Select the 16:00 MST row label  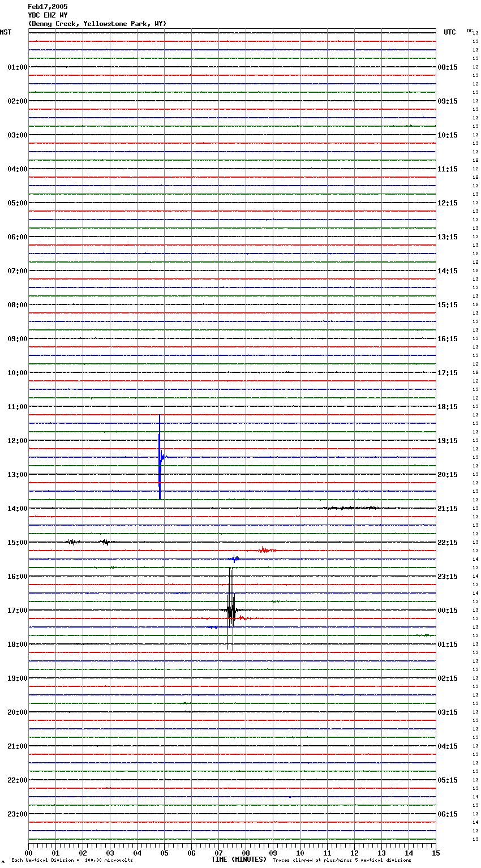click(17, 577)
